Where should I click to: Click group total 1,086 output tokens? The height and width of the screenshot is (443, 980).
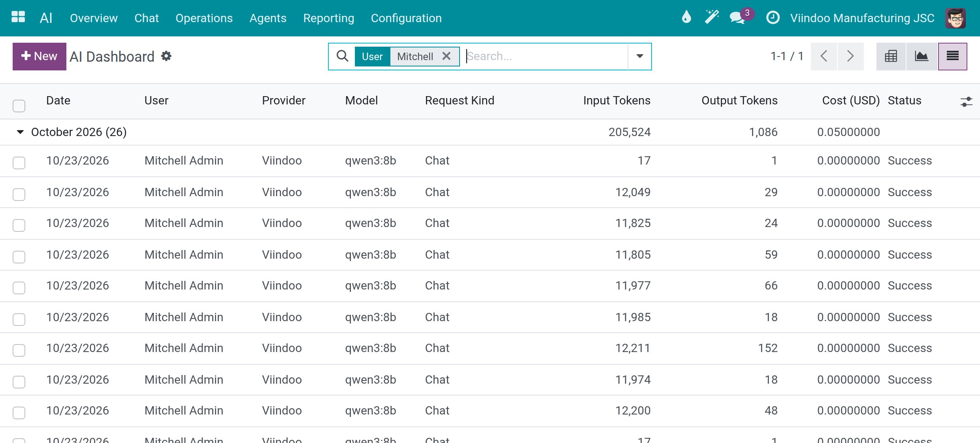[763, 132]
